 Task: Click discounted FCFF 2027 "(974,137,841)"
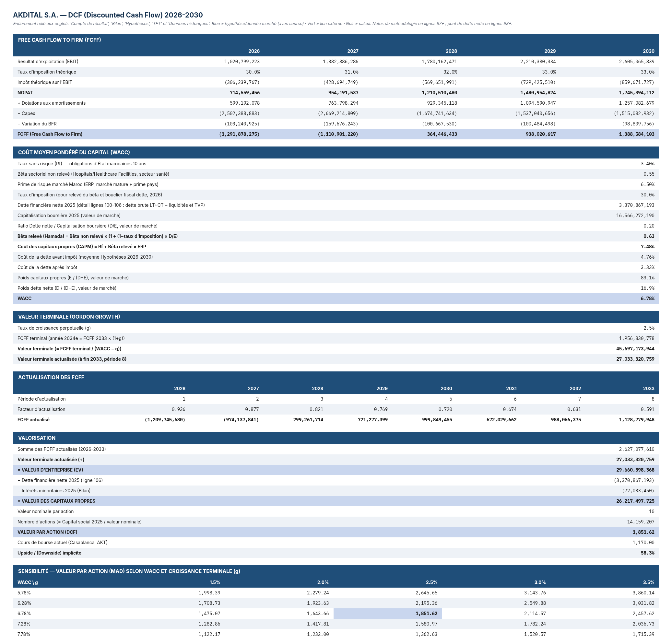tap(241, 420)
